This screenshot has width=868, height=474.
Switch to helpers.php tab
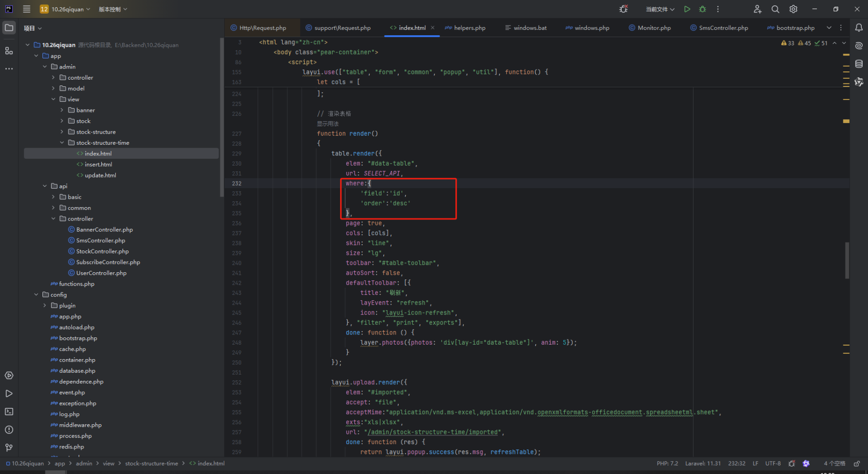point(465,28)
